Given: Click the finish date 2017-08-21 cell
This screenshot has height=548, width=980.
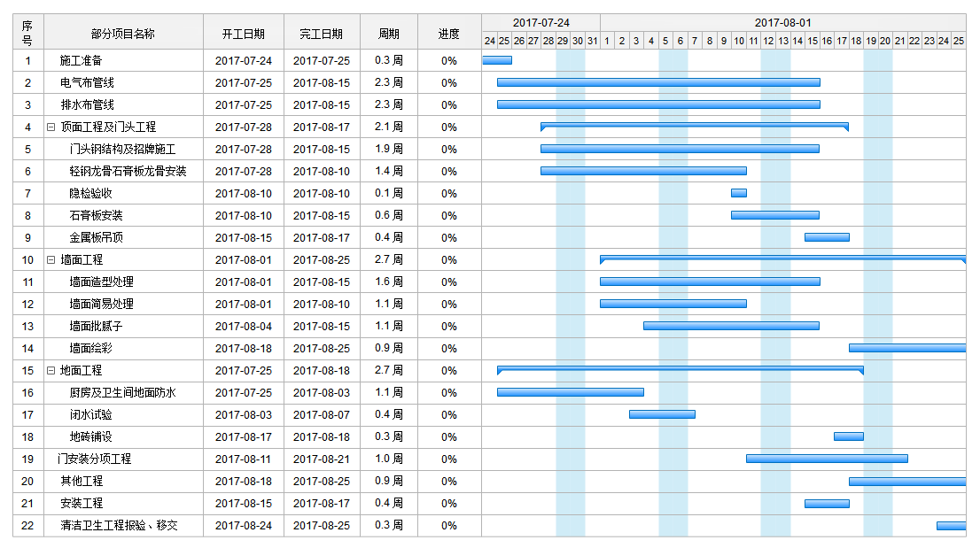Looking at the screenshot, I should pos(322,459).
